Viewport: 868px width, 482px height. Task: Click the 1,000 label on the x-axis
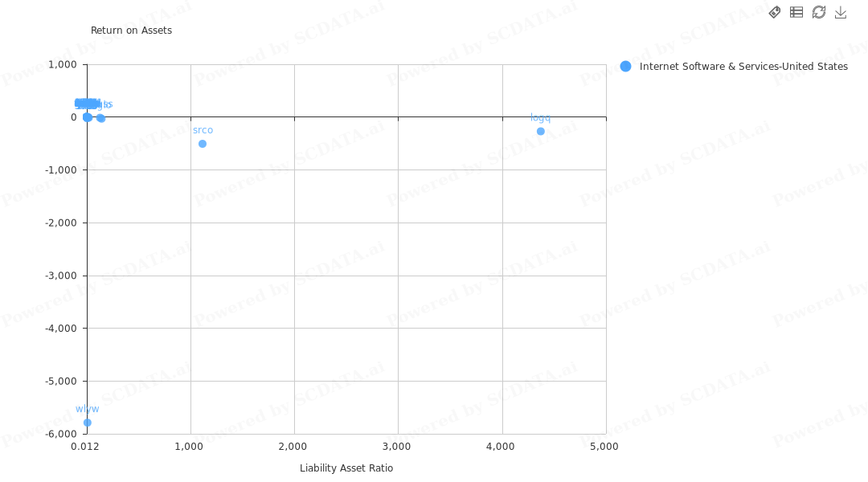189,447
